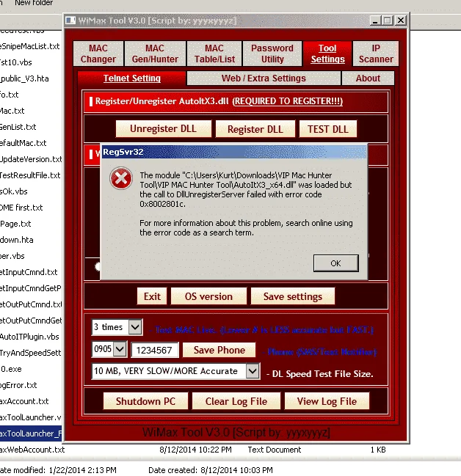
Task: Select 'down.hta' file in Explorer
Action: (17, 240)
